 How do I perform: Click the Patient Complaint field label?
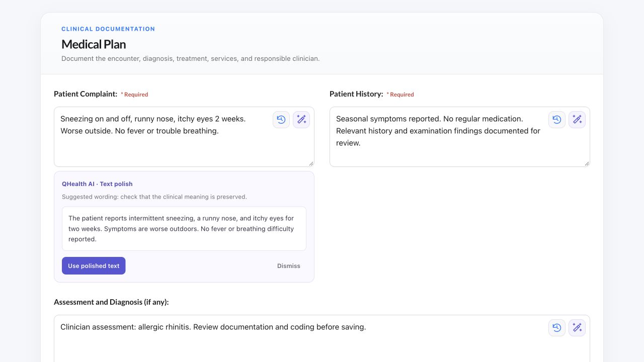pyautogui.click(x=86, y=94)
